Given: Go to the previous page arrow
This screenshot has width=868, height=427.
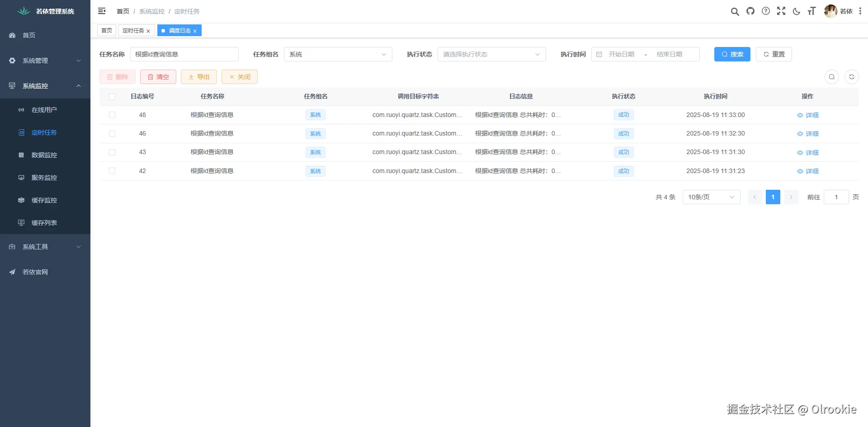Looking at the screenshot, I should pos(755,197).
